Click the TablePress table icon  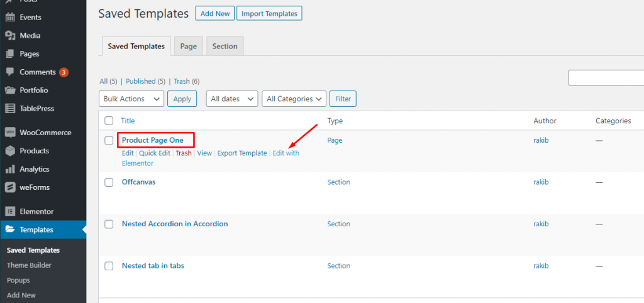click(x=10, y=108)
